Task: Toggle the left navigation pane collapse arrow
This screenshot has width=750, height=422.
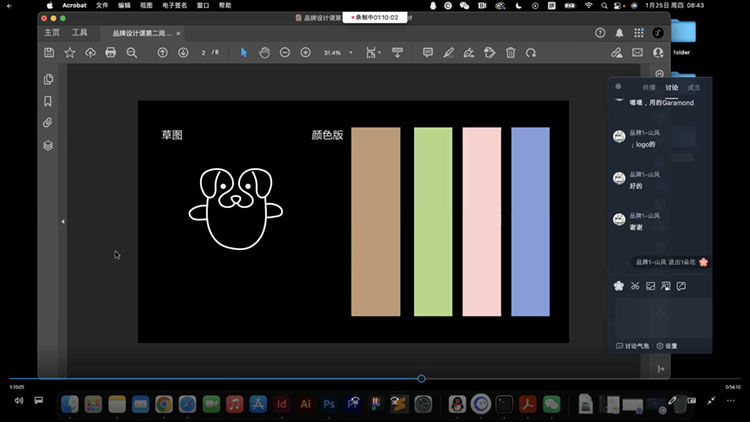Action: (x=63, y=221)
